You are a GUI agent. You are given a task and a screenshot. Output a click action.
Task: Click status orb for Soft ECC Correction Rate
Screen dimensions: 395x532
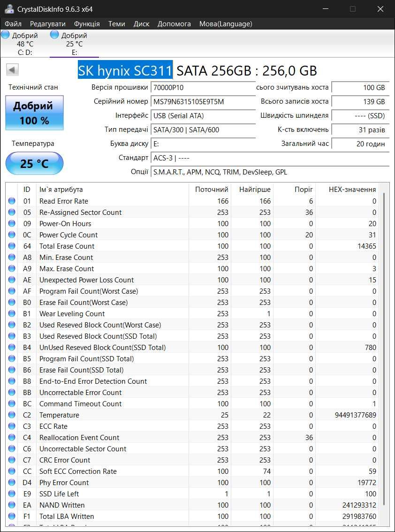tap(12, 471)
